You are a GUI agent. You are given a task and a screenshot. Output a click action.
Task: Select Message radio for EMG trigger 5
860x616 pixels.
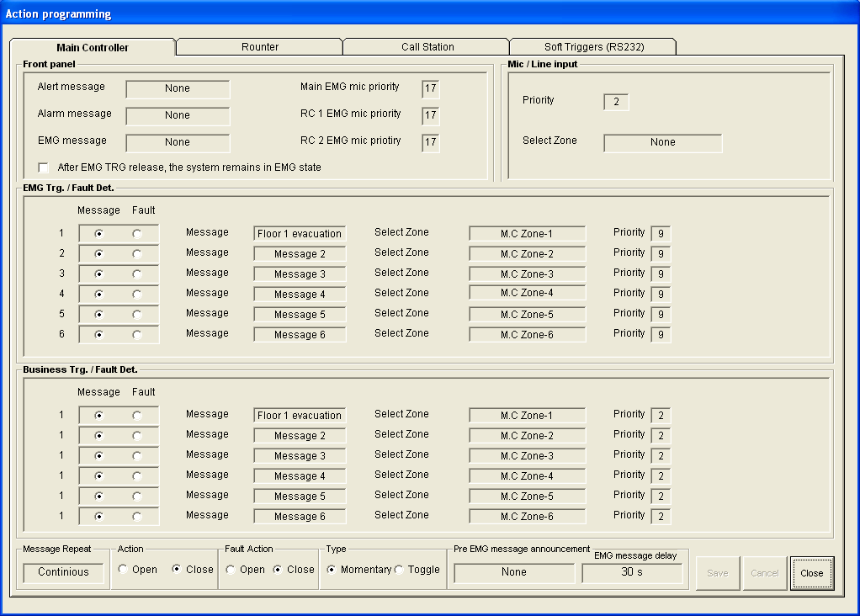point(98,314)
